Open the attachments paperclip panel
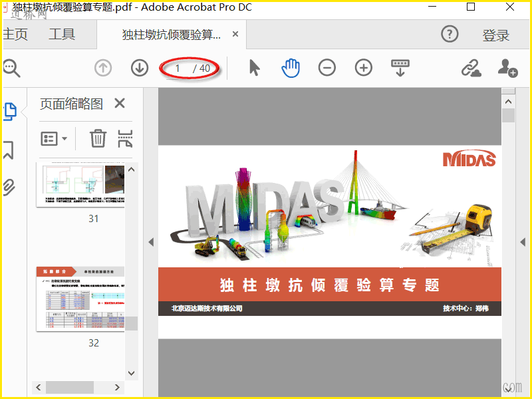 pyautogui.click(x=9, y=187)
